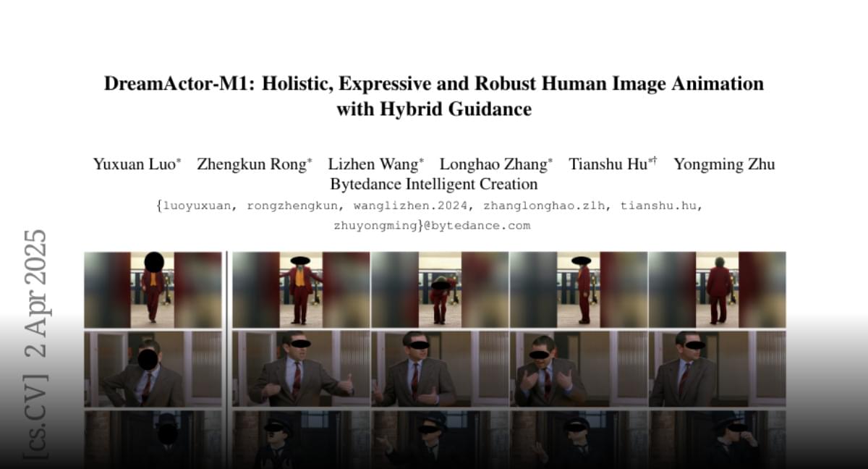Open the last gray-suited man frame in the row
This screenshot has width=868, height=469.
point(717,369)
